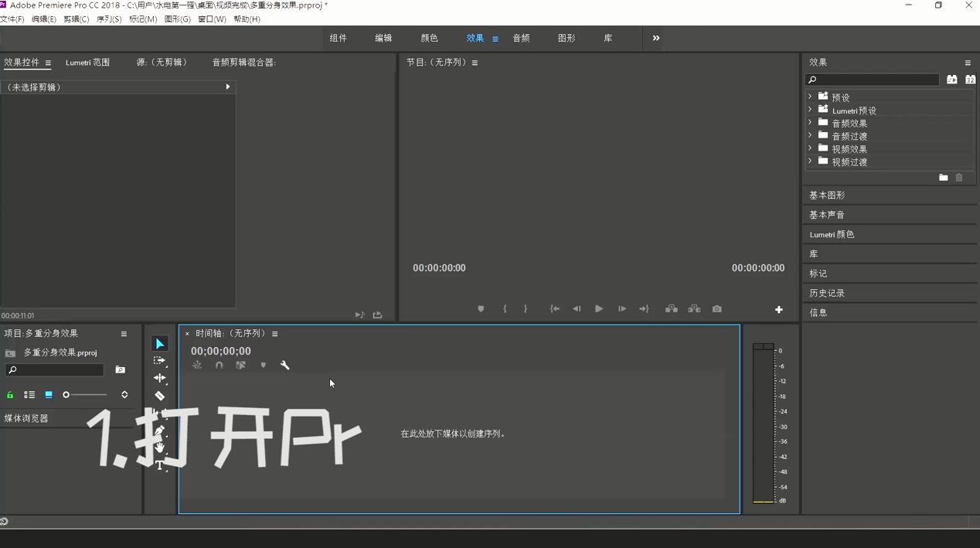Open the 基本图形 panel
This screenshot has height=548, width=980.
point(827,196)
